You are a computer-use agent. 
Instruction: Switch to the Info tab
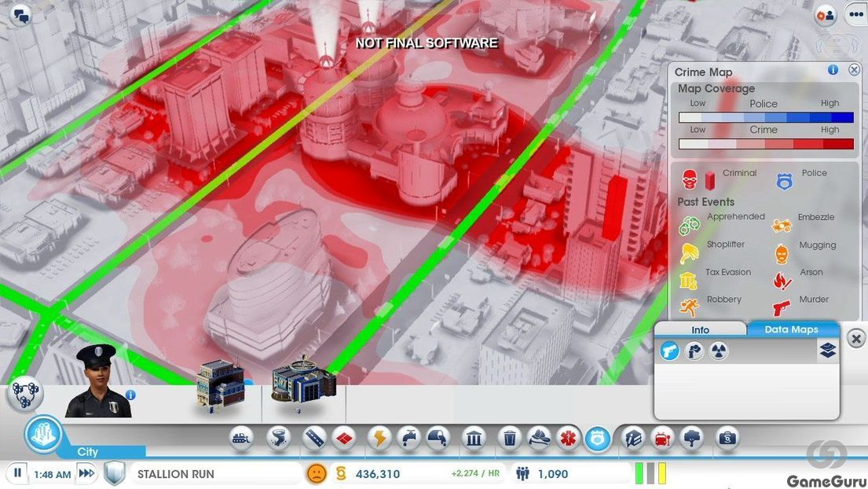700,329
